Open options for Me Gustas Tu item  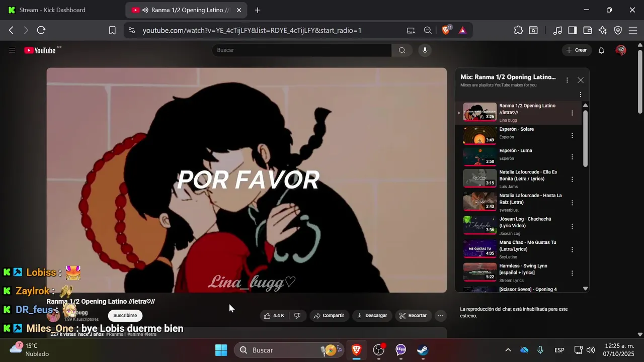[x=572, y=249]
